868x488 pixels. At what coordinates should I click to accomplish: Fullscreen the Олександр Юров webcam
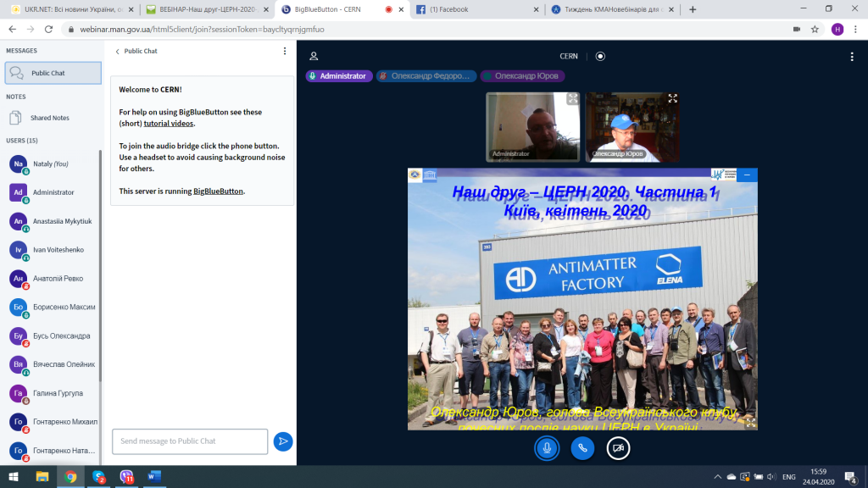672,98
